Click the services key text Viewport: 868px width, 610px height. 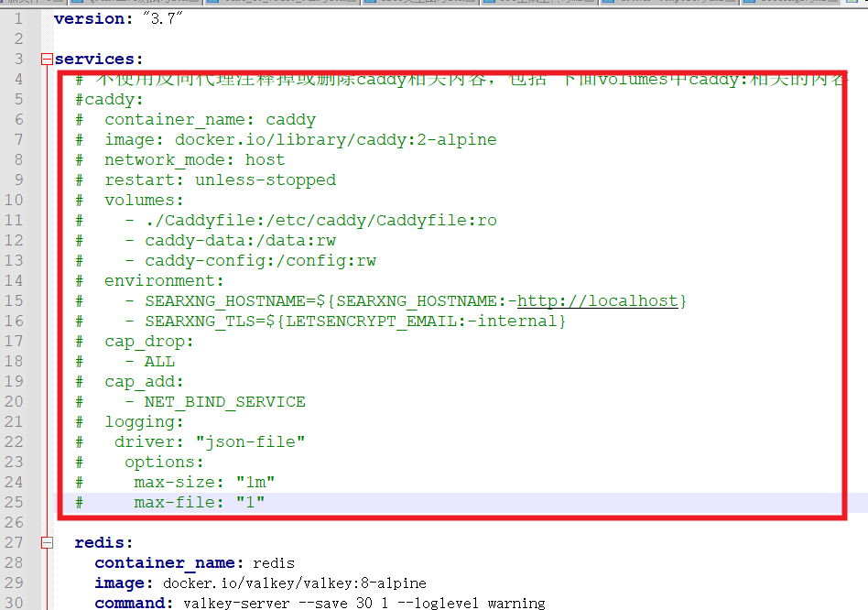(x=92, y=60)
